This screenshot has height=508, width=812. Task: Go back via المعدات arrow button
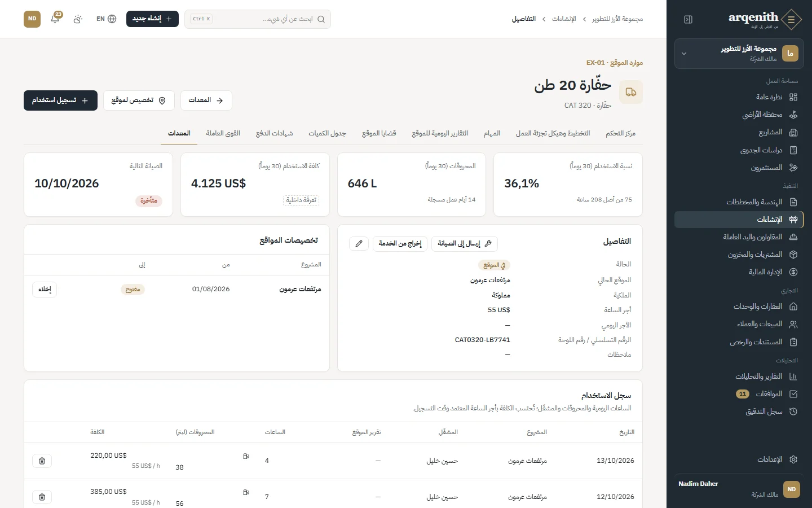[206, 100]
